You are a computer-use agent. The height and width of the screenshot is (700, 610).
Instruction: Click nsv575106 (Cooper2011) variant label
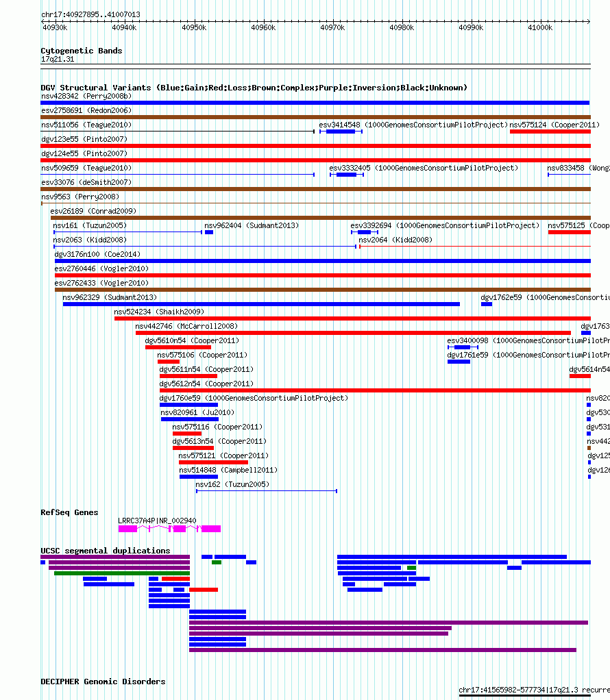click(202, 355)
